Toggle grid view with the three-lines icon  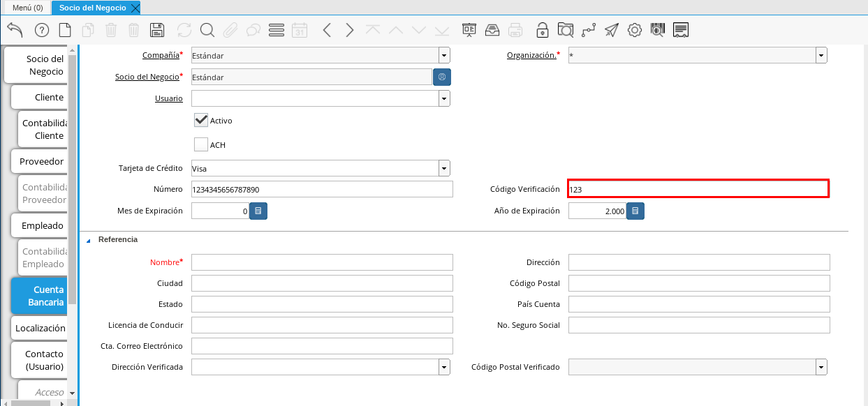click(276, 30)
